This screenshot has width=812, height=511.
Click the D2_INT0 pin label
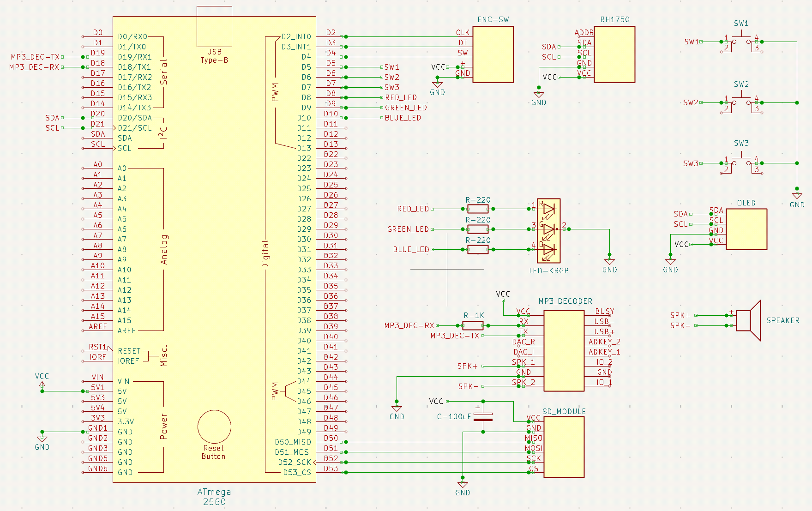(296, 36)
